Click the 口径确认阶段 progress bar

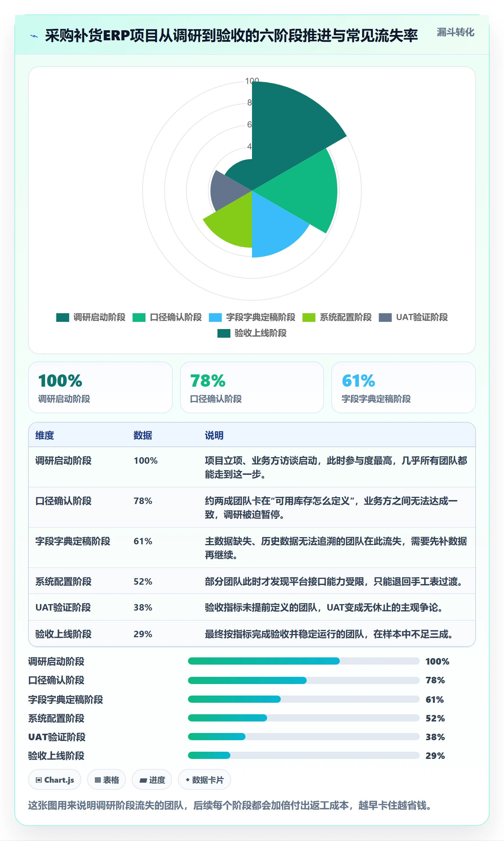(303, 680)
